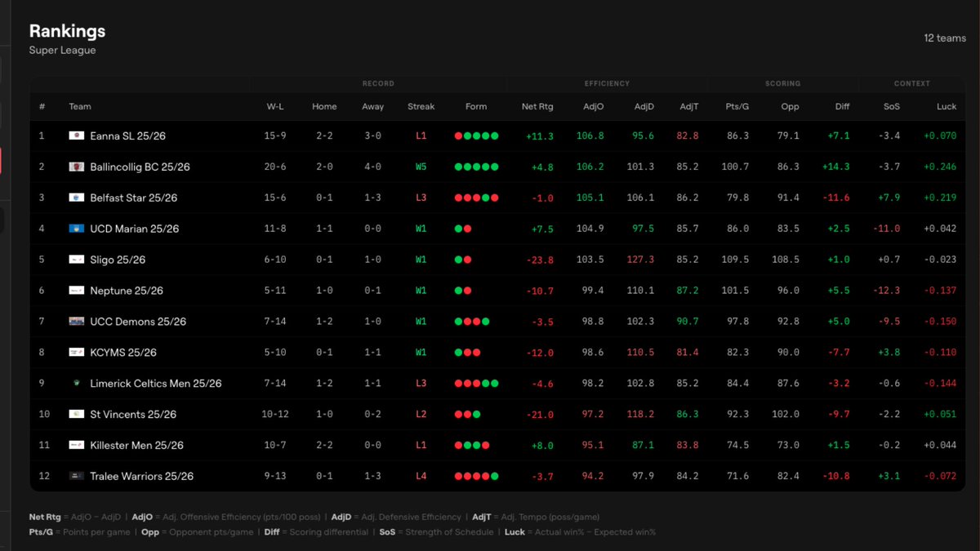Image resolution: width=980 pixels, height=551 pixels.
Task: Open Tralee Warriors 25/26 team
Action: coord(142,476)
